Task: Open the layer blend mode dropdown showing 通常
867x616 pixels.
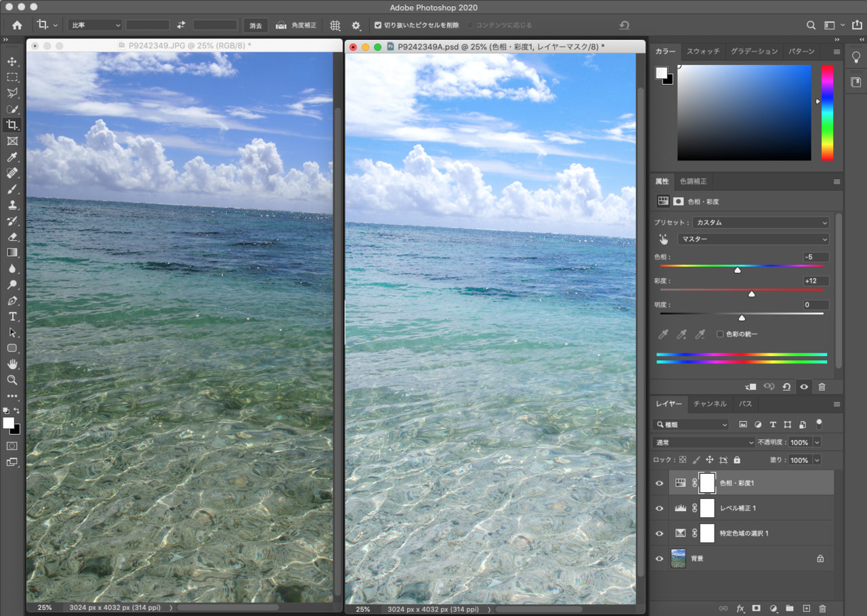Action: pos(702,442)
